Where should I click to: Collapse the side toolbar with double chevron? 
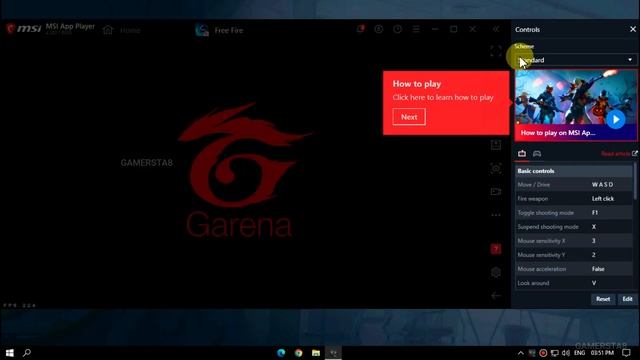tap(496, 29)
